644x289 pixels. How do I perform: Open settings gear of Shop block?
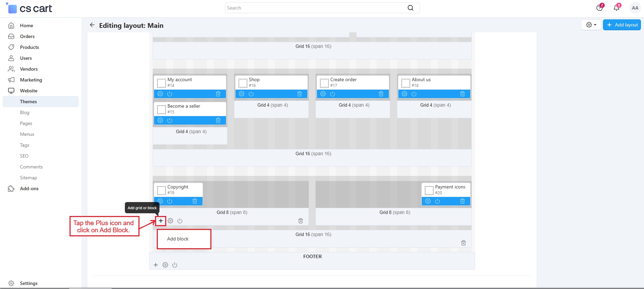(x=242, y=94)
